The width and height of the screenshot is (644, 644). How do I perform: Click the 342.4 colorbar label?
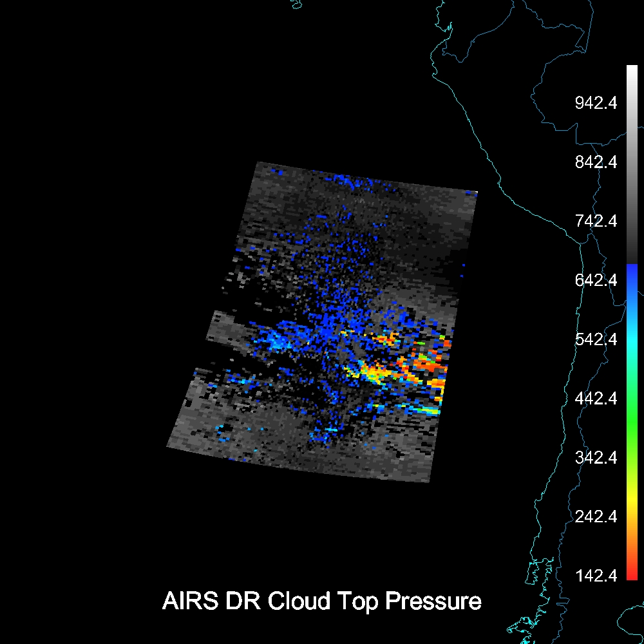click(596, 457)
